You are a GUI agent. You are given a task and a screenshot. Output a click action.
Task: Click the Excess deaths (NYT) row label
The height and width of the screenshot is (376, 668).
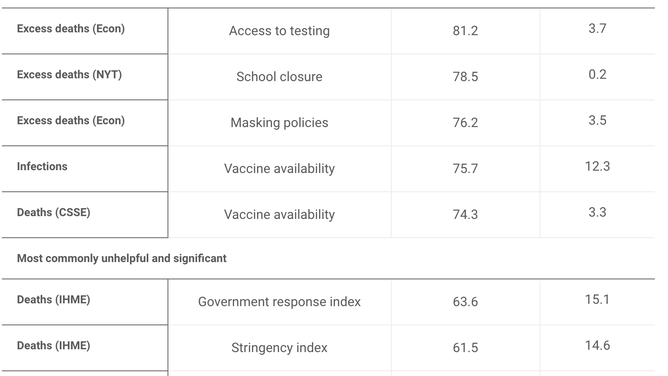(x=69, y=75)
